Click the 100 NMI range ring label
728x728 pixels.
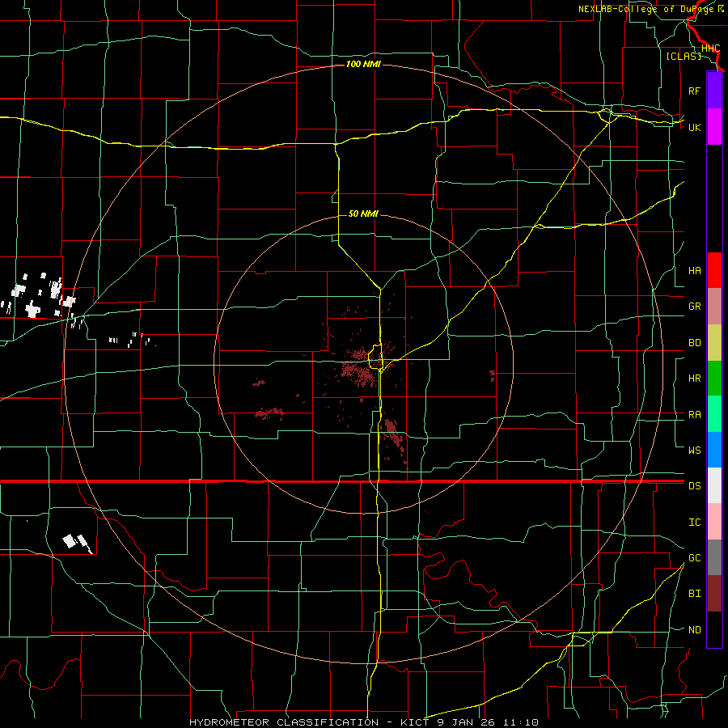[363, 64]
